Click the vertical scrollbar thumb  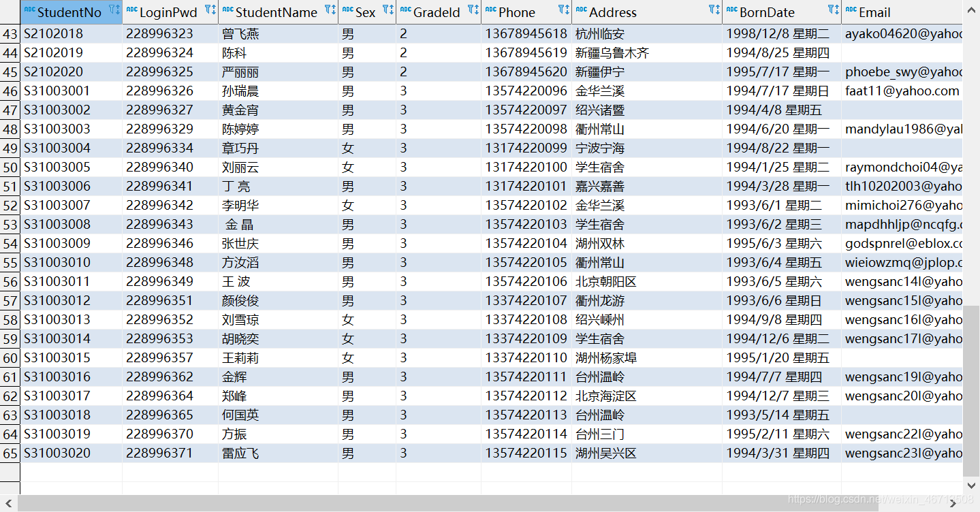[x=971, y=390]
